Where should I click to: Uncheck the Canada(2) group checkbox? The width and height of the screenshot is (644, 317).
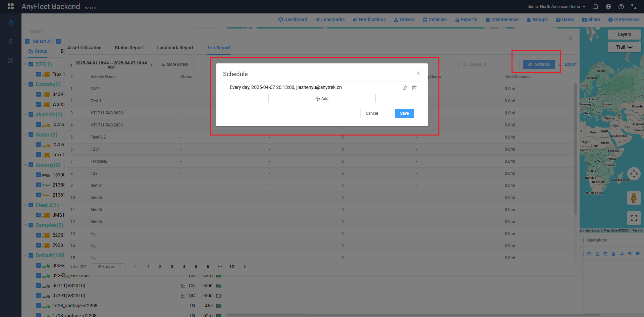click(31, 84)
